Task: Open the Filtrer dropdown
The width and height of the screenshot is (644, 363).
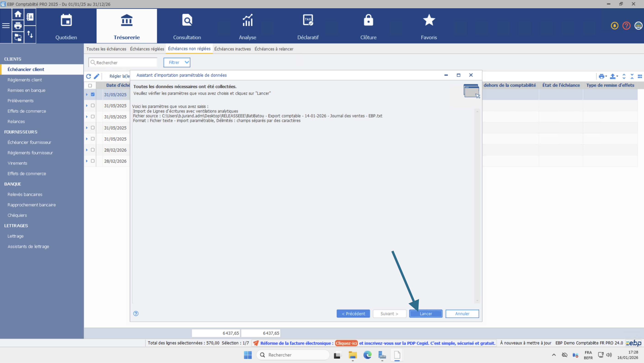Action: coord(177,62)
